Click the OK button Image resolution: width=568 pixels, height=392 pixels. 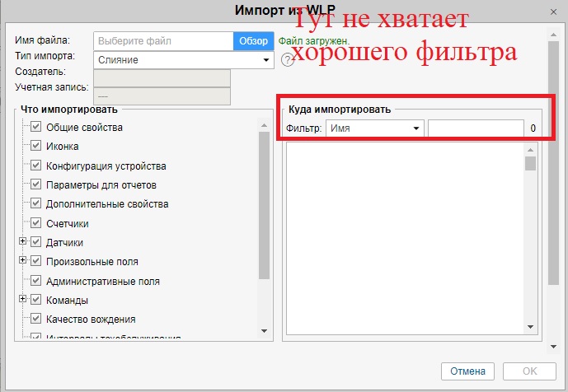tap(528, 371)
